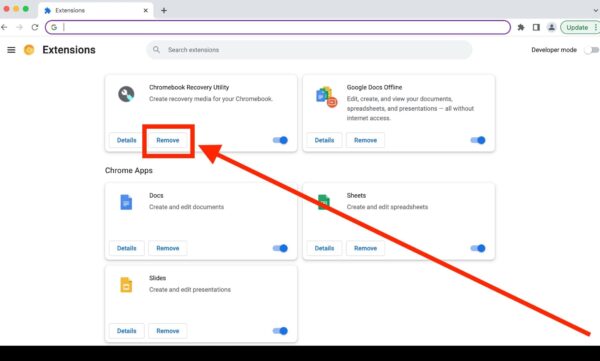Screen dimensions: 600x361
Task: Click the Chromebook Recovery Utility wrench icon
Action: pyautogui.click(x=126, y=94)
